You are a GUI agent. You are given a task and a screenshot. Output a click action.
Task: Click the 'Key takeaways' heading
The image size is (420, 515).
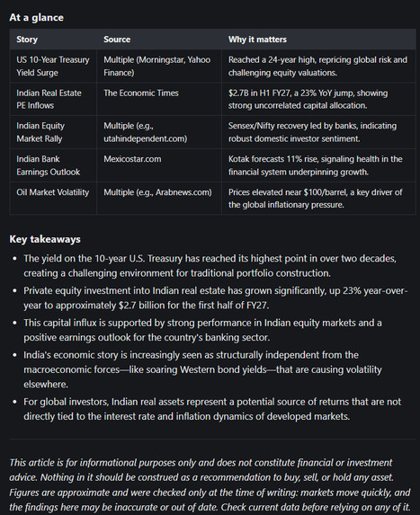click(45, 239)
